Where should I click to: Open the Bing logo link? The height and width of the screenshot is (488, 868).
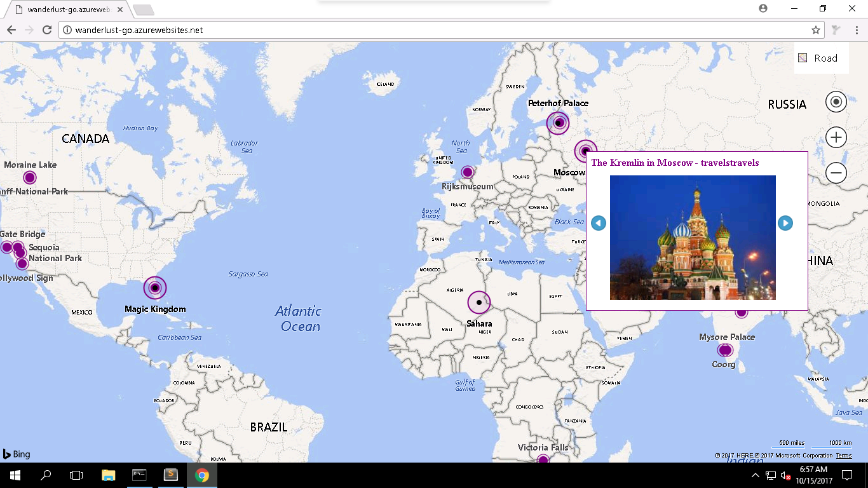17,454
